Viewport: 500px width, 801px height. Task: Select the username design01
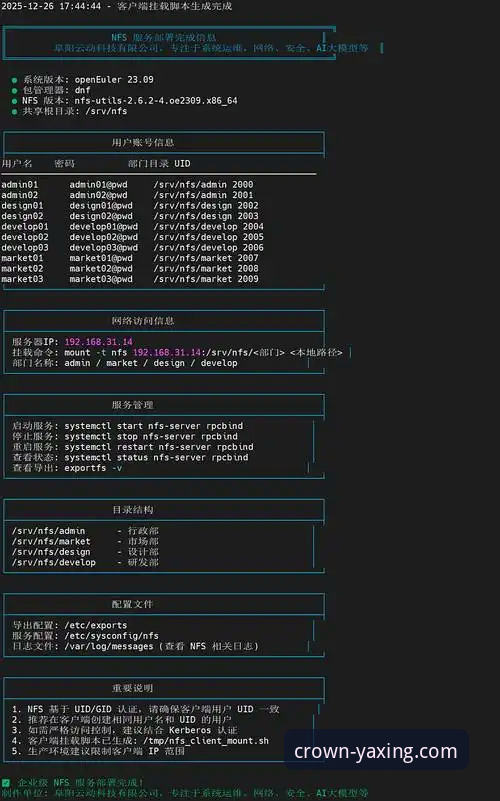pos(22,205)
